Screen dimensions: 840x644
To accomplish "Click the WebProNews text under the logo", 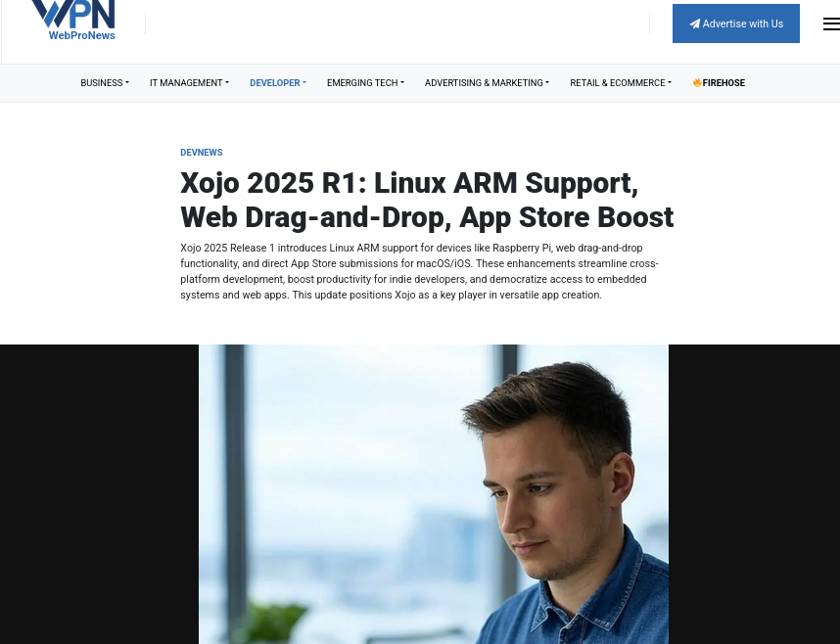I will [x=81, y=36].
